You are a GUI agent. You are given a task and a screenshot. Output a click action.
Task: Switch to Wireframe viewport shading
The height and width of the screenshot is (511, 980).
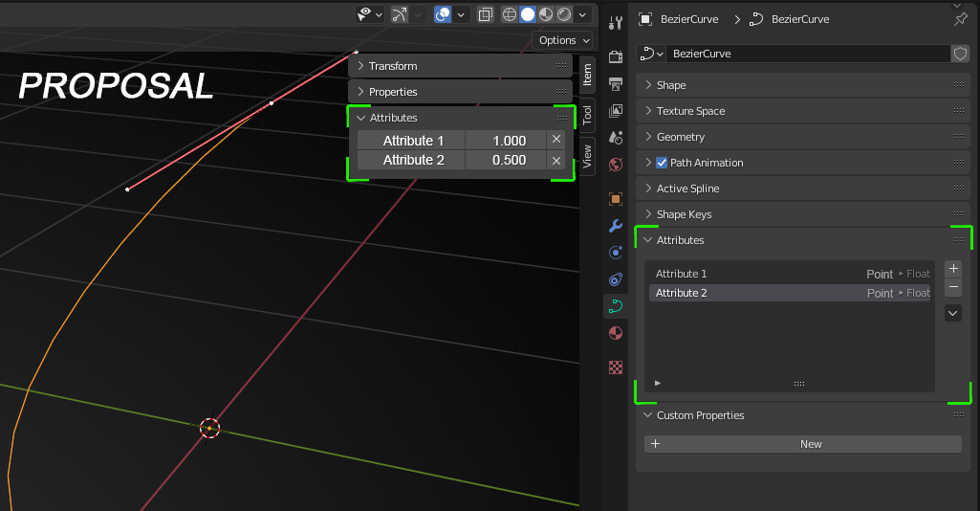coord(510,13)
